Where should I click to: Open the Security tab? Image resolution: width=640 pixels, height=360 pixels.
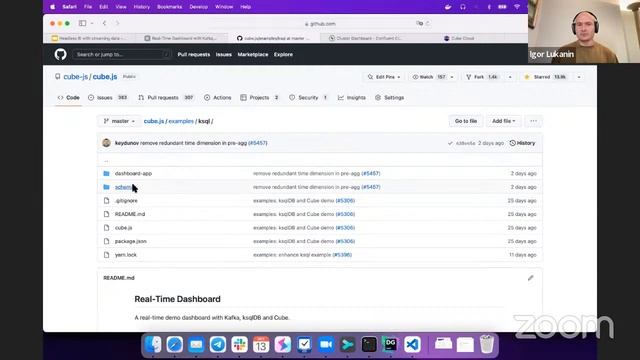(309, 98)
